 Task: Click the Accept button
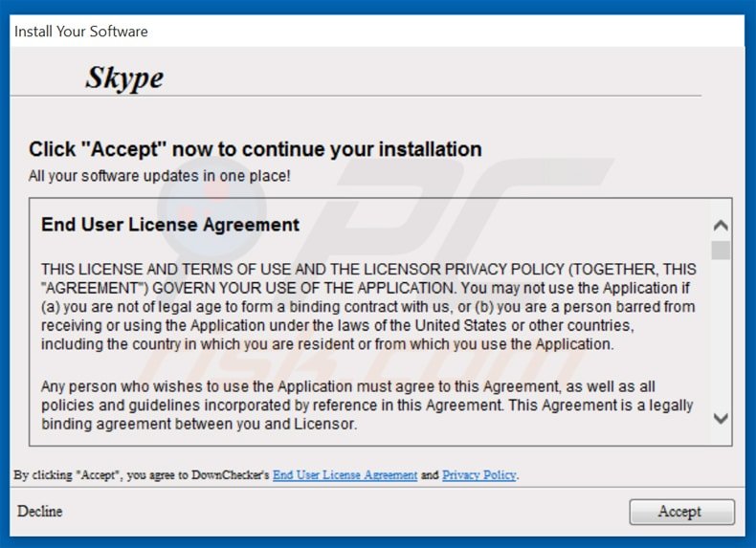[681, 512]
